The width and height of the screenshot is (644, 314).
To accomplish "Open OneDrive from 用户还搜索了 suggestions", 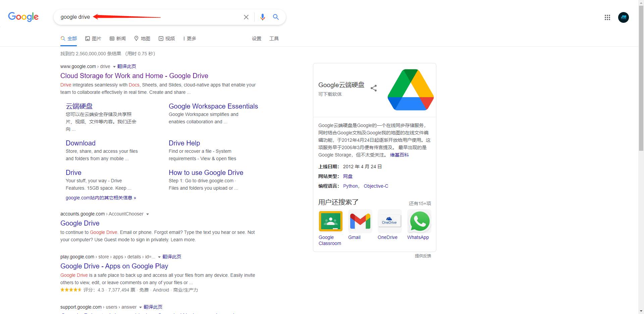I will 389,221.
